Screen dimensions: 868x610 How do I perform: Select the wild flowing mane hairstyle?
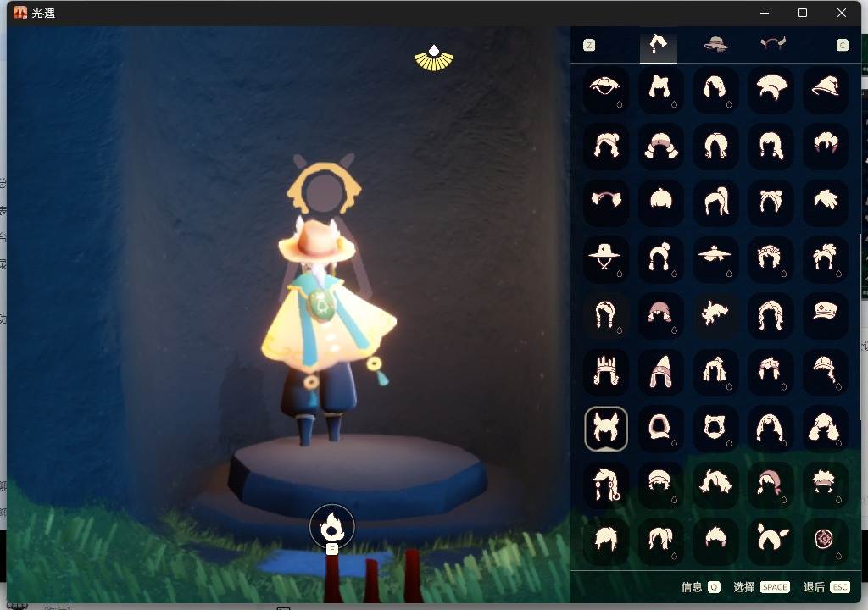click(715, 315)
